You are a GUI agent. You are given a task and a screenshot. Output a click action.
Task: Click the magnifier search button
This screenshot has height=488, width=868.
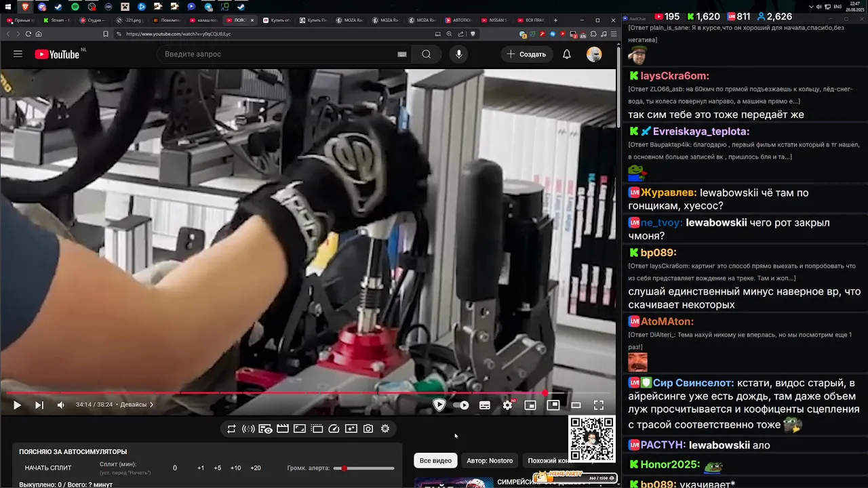427,54
